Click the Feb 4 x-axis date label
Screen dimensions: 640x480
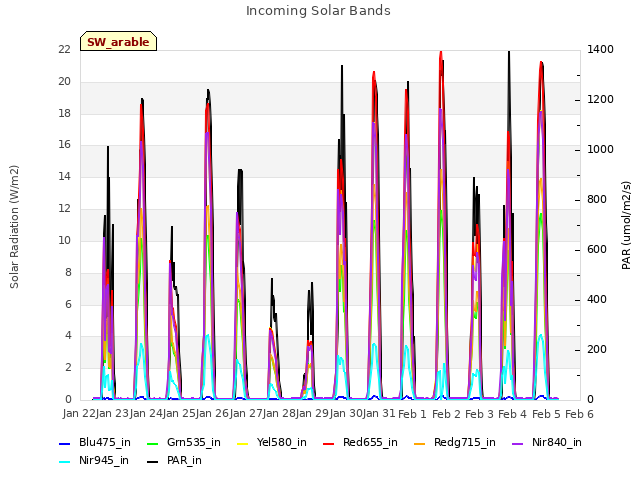pyautogui.click(x=513, y=414)
